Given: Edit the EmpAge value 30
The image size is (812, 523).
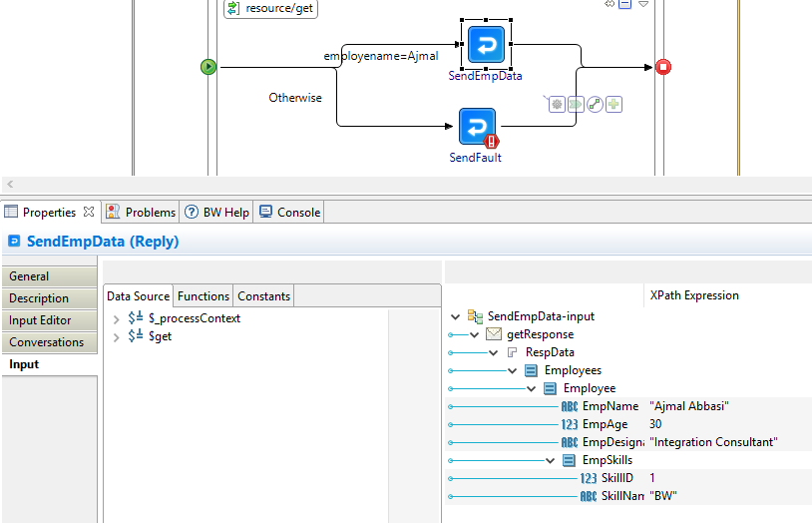Looking at the screenshot, I should pos(655,424).
